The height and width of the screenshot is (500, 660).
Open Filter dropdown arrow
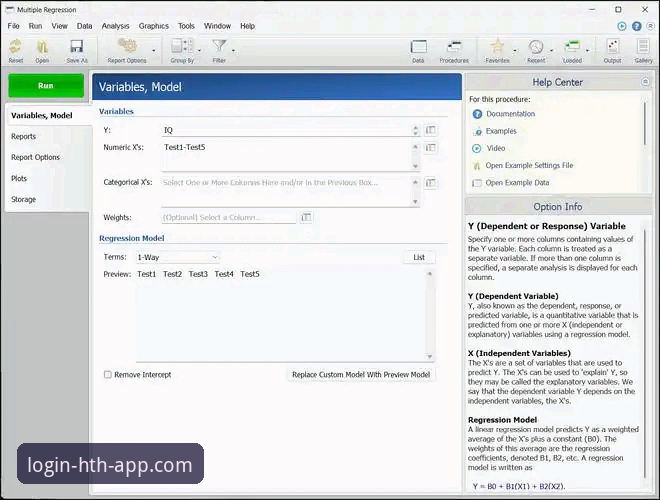pos(233,51)
